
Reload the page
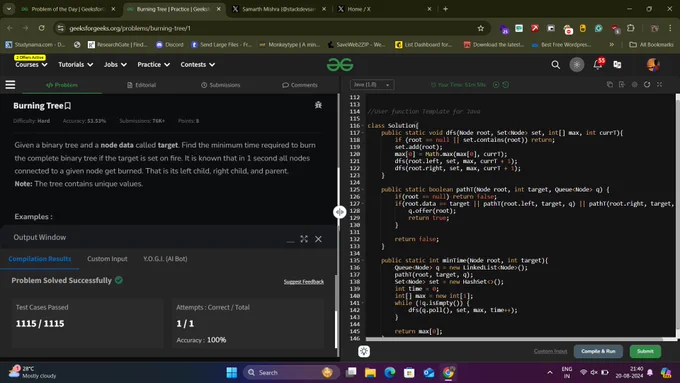(x=42, y=28)
